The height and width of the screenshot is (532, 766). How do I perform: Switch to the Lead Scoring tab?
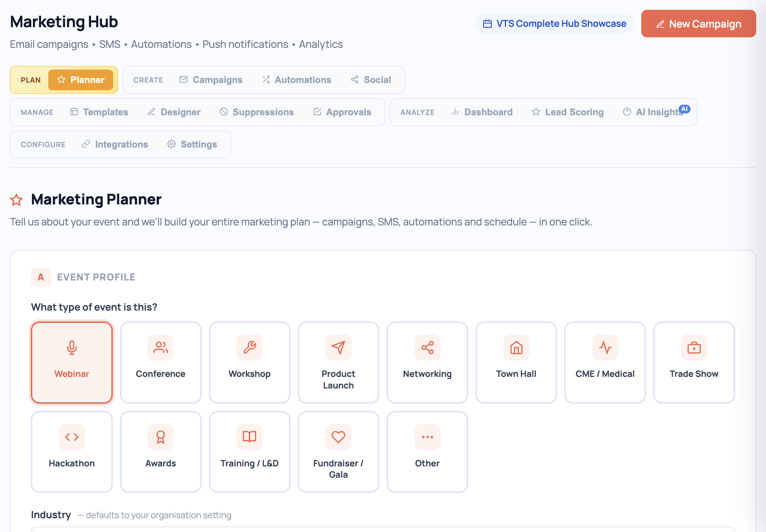568,112
